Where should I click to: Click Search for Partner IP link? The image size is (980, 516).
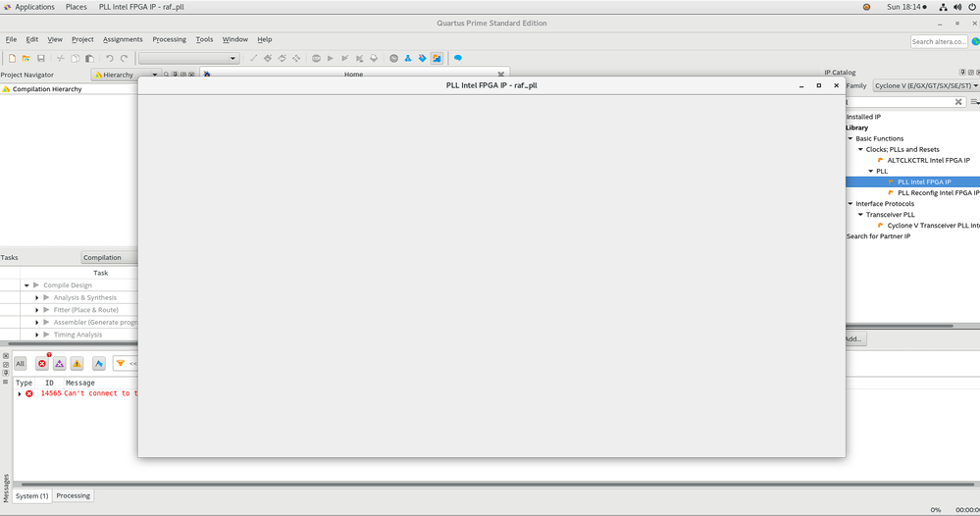[x=878, y=236]
